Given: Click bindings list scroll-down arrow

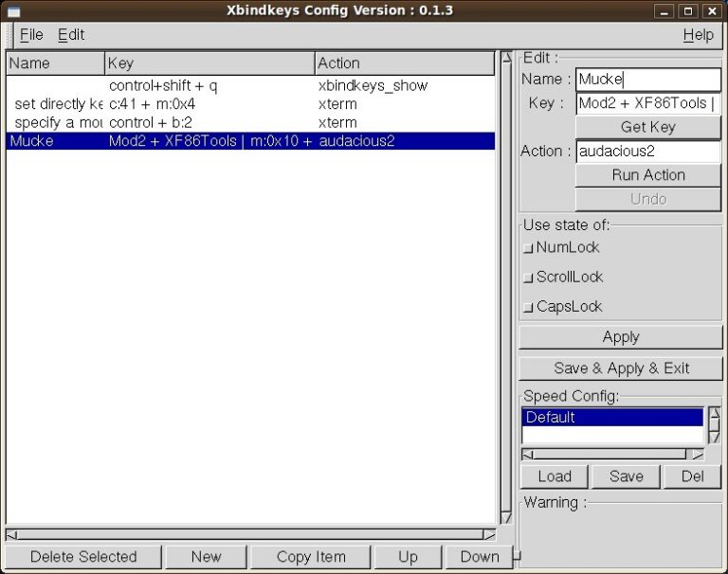Looking at the screenshot, I should (506, 518).
